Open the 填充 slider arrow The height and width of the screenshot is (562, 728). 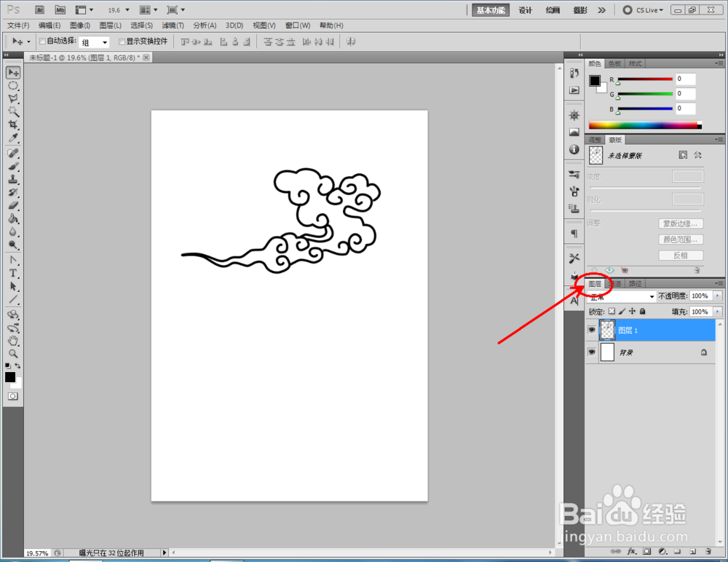(718, 312)
